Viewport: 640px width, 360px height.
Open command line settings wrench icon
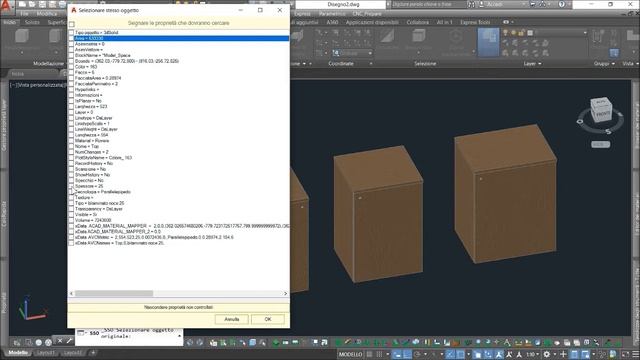69,341
